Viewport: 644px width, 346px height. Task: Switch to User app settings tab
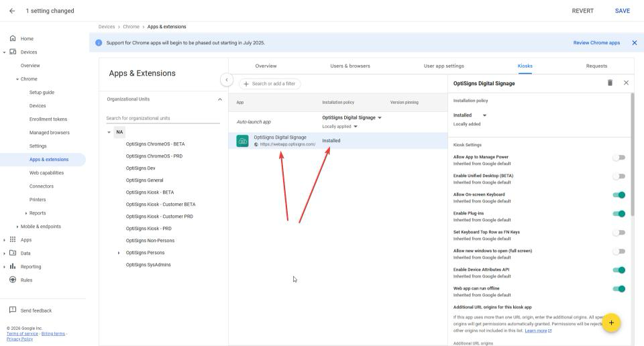tap(443, 66)
